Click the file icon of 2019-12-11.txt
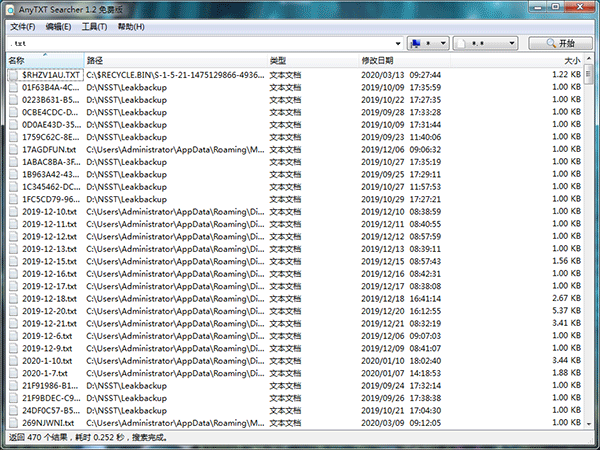 coord(13,224)
